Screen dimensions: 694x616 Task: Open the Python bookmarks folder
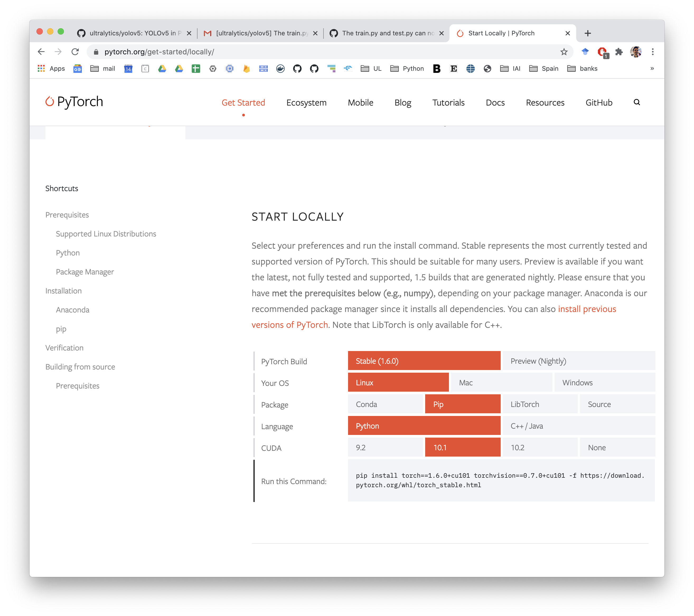(x=407, y=69)
